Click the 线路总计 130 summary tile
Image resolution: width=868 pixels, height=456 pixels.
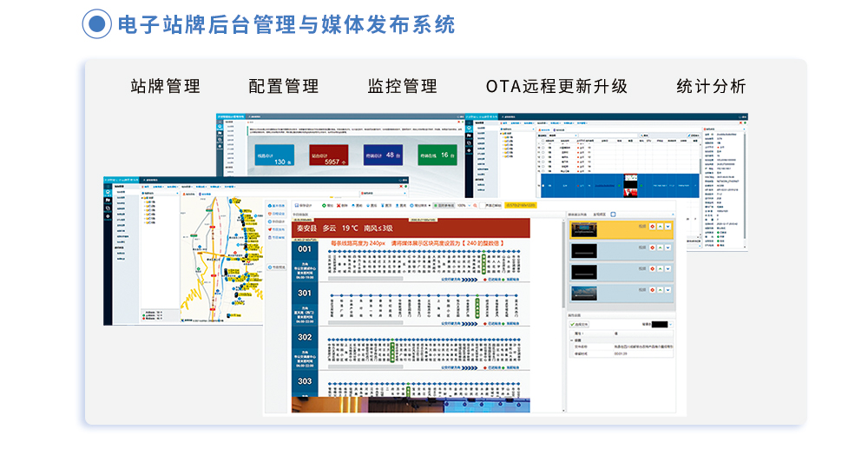274,155
